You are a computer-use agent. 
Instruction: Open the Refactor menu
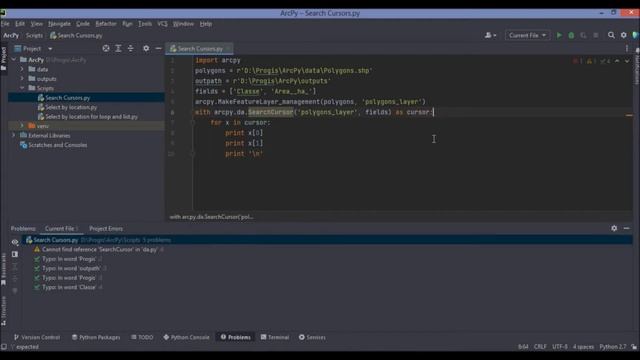click(106, 24)
